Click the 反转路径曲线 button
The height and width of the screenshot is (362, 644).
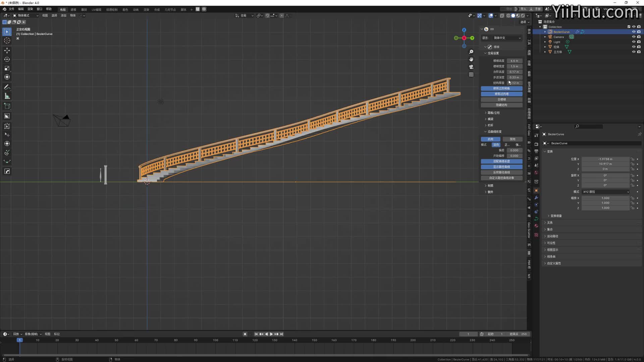point(501,172)
